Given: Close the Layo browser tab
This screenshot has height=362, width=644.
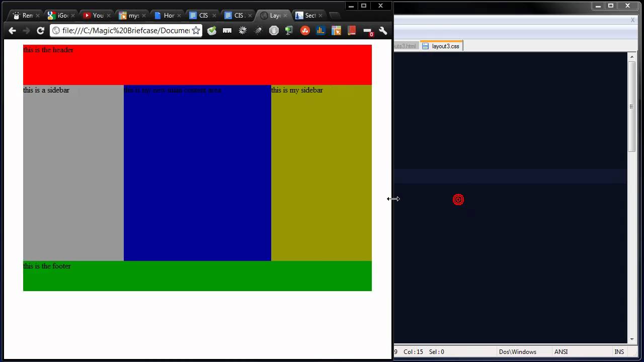Looking at the screenshot, I should [285, 16].
